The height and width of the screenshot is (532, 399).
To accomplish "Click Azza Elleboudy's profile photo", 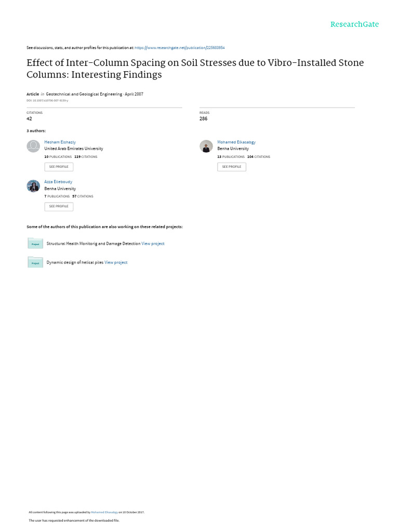I will [33, 186].
